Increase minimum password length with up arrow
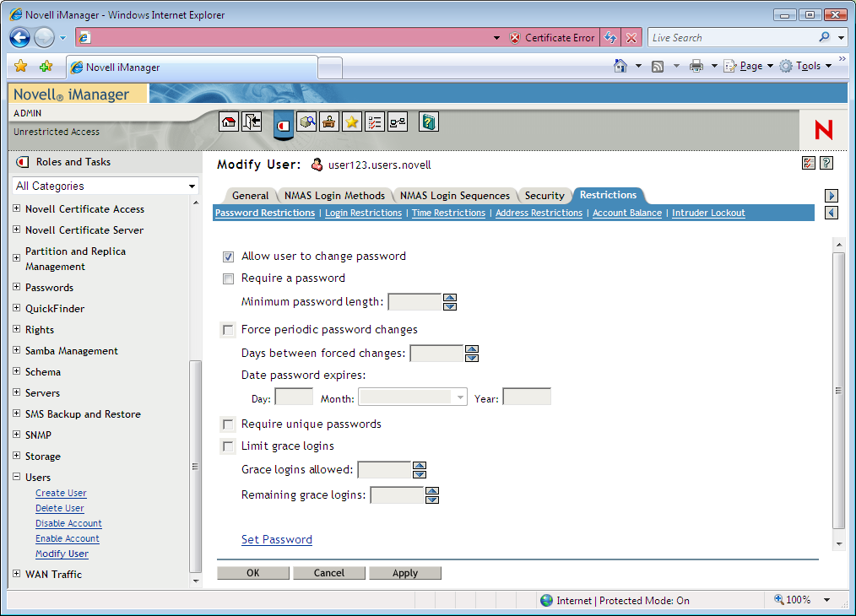 click(x=450, y=298)
